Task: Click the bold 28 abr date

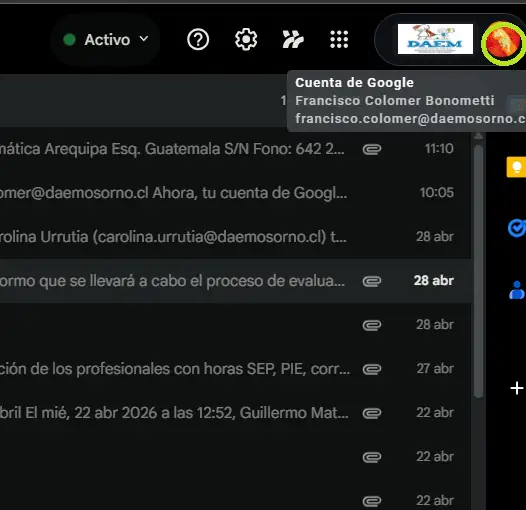Action: [x=434, y=280]
